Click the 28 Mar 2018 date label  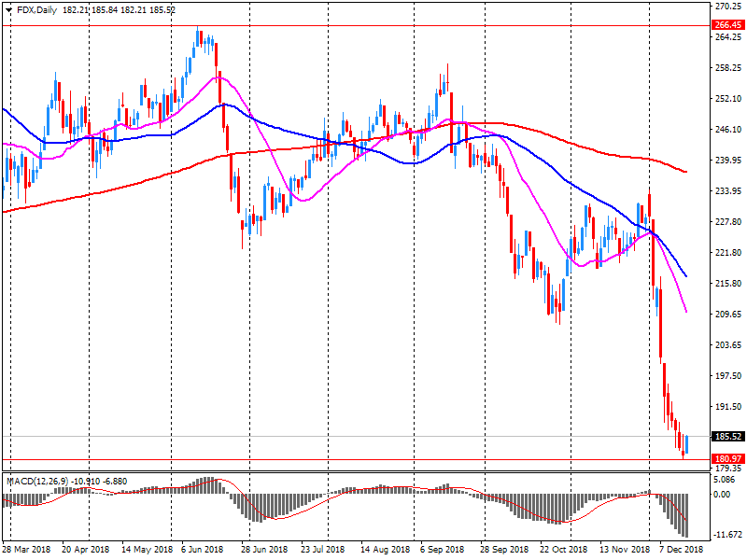pyautogui.click(x=26, y=550)
